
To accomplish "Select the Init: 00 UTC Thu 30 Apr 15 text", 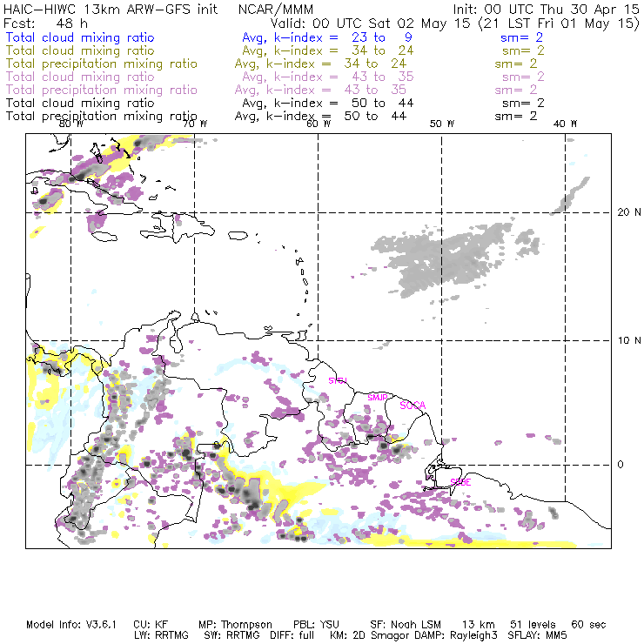I will (546, 10).
